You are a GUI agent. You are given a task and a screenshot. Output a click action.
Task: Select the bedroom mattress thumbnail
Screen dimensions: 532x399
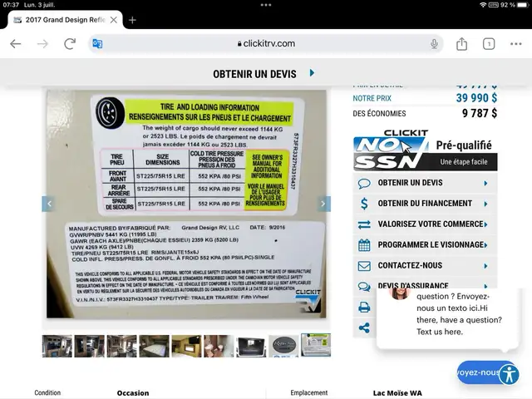(x=154, y=346)
